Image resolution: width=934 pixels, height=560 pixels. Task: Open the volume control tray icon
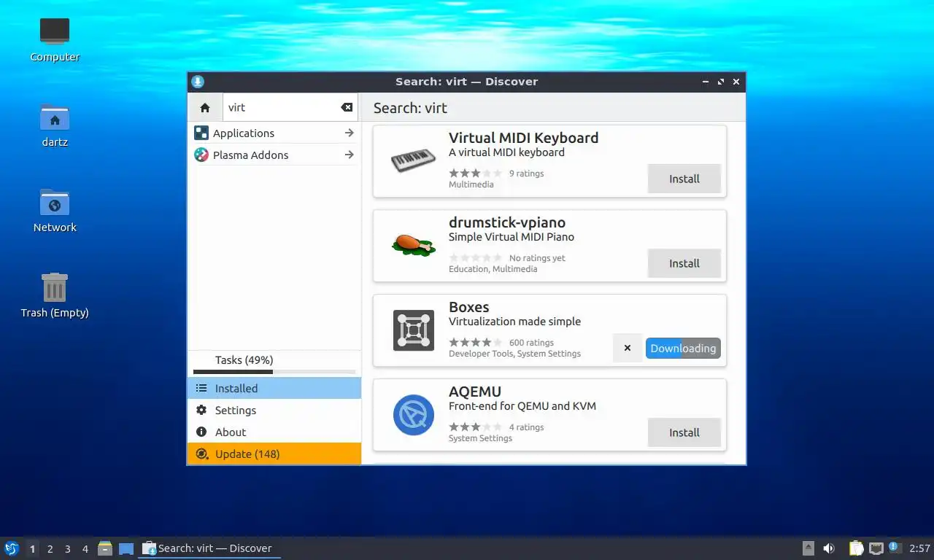pos(829,548)
